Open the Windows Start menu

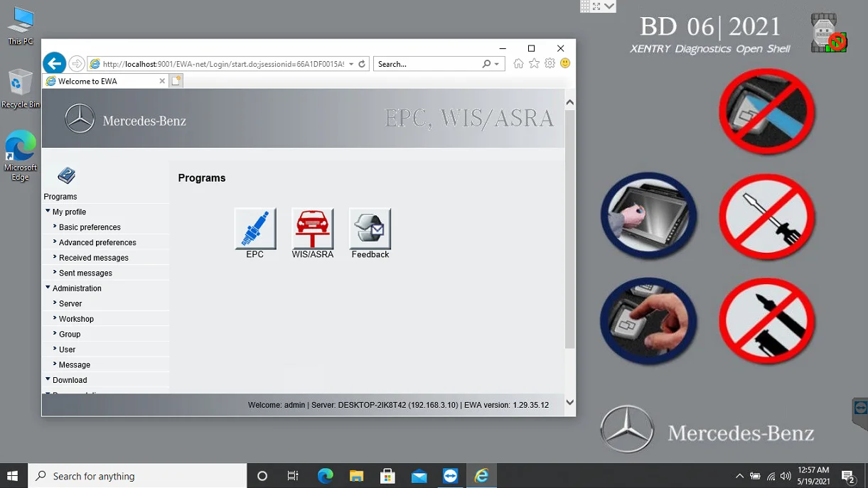point(13,476)
